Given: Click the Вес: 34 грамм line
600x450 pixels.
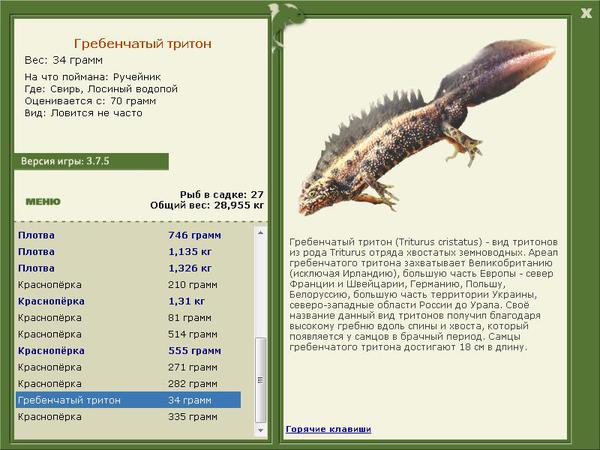Looking at the screenshot, I should pyautogui.click(x=64, y=60).
